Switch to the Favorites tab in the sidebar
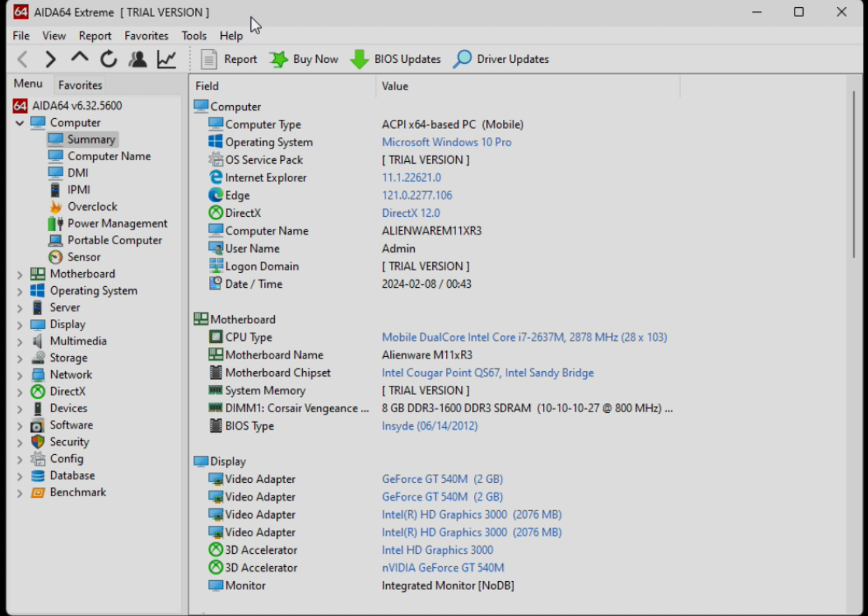This screenshot has height=616, width=868. pos(80,85)
